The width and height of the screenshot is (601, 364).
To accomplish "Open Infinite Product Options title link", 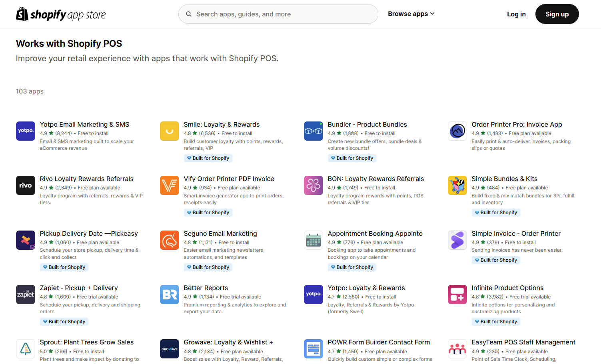I will [x=507, y=288].
